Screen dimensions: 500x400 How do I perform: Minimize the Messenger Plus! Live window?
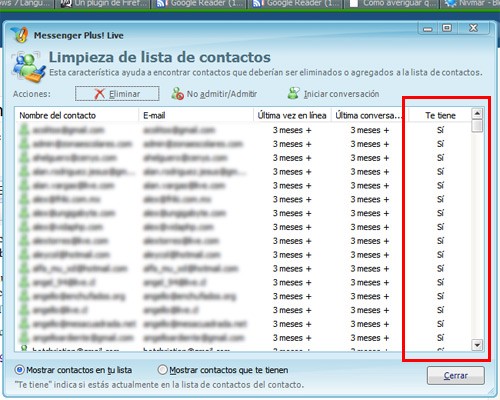tap(428, 29)
